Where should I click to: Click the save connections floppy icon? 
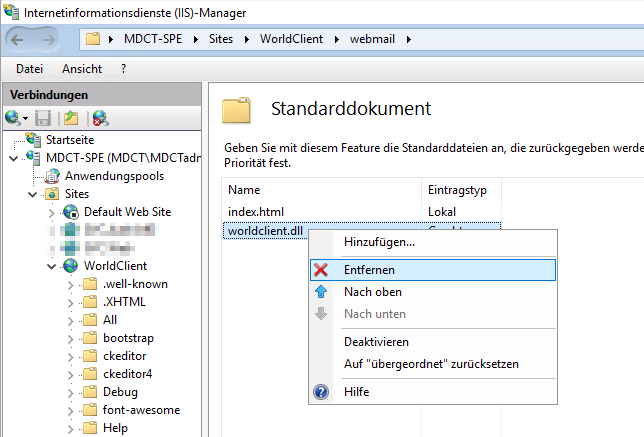(x=43, y=118)
